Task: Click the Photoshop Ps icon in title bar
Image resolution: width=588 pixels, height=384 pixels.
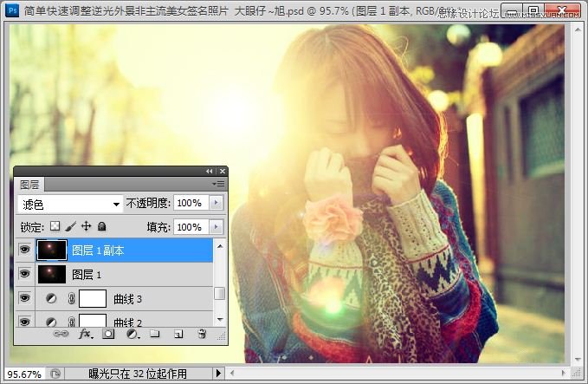Action: pyautogui.click(x=11, y=10)
